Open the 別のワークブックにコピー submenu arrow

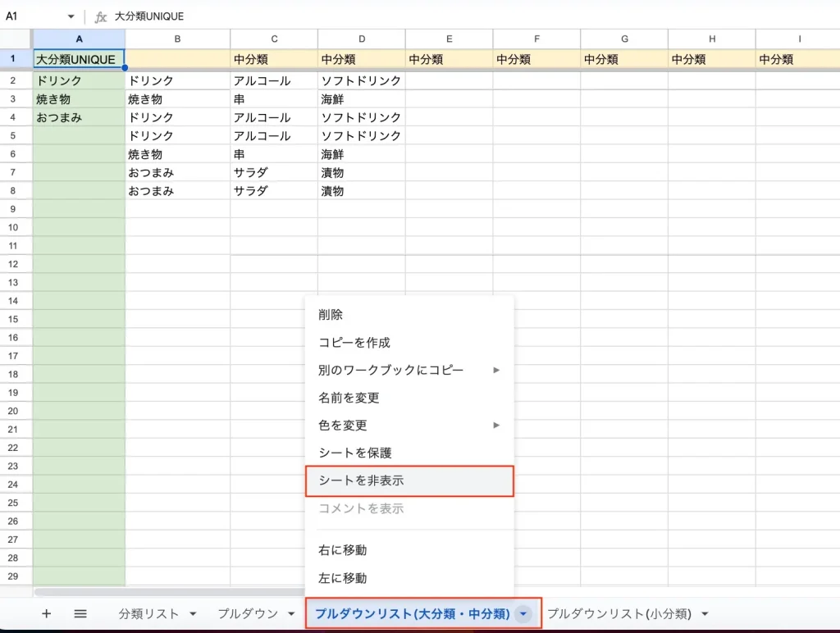coord(496,371)
